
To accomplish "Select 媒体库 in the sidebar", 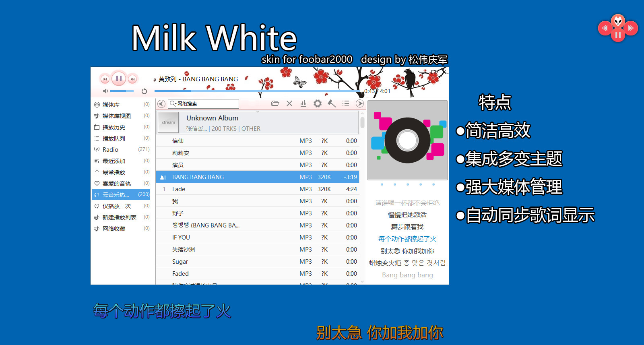I will 122,105.
